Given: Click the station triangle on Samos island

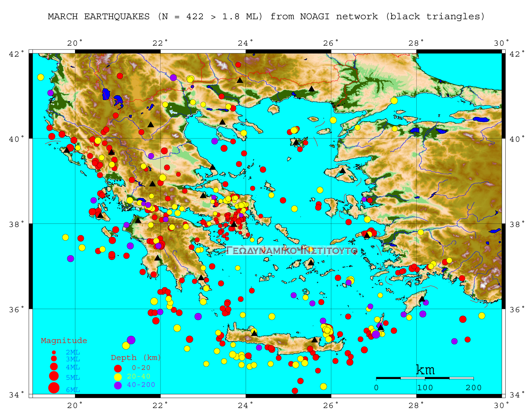Looking at the screenshot, I should coord(367,235).
